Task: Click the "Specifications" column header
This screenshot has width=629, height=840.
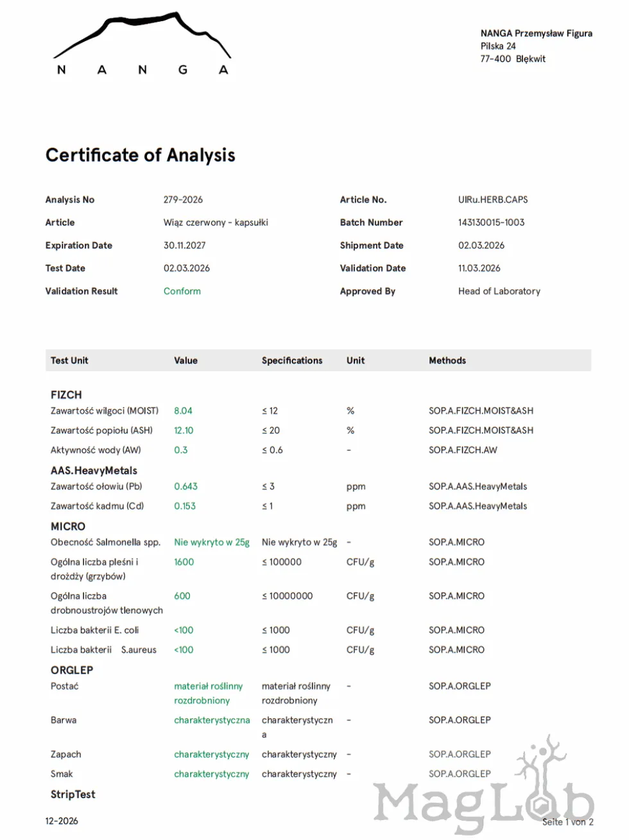Action: [292, 361]
